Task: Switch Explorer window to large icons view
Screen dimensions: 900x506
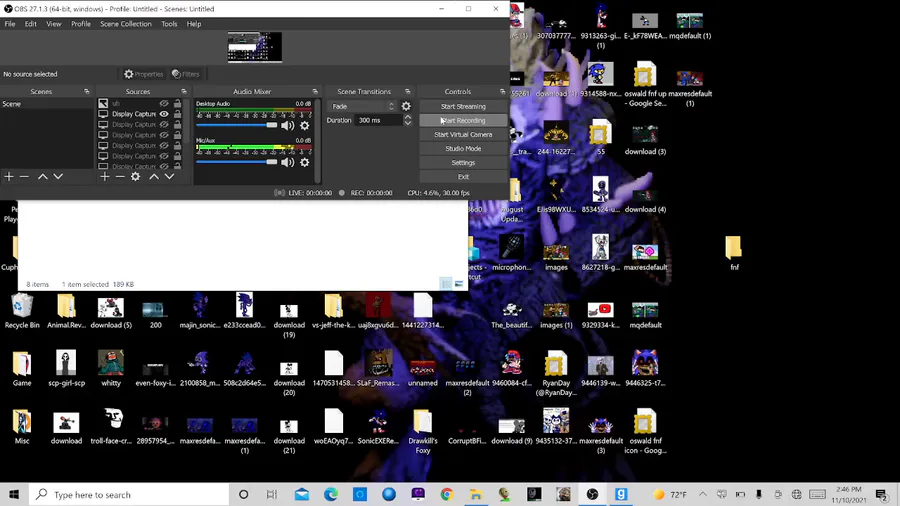Action: point(459,283)
